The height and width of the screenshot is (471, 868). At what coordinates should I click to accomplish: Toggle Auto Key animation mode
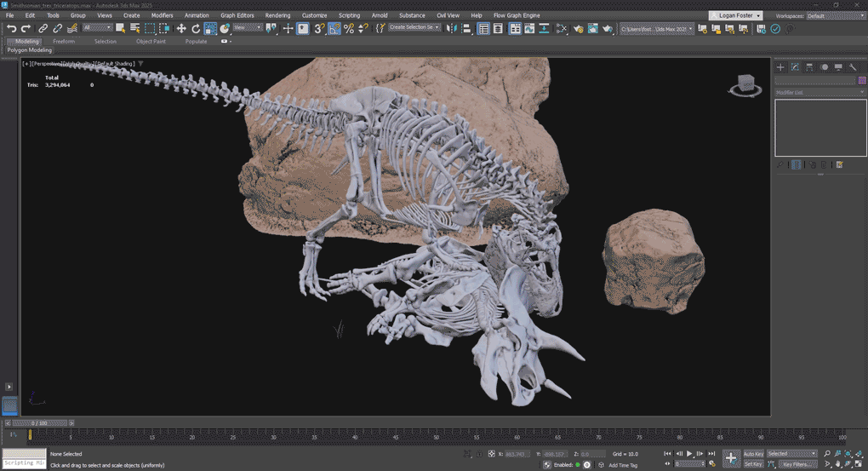[x=753, y=454]
